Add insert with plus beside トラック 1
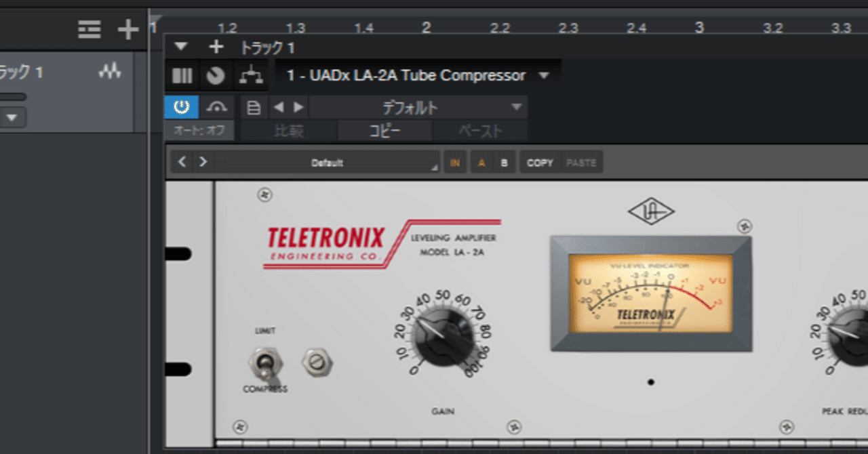The width and height of the screenshot is (868, 454). click(x=216, y=47)
